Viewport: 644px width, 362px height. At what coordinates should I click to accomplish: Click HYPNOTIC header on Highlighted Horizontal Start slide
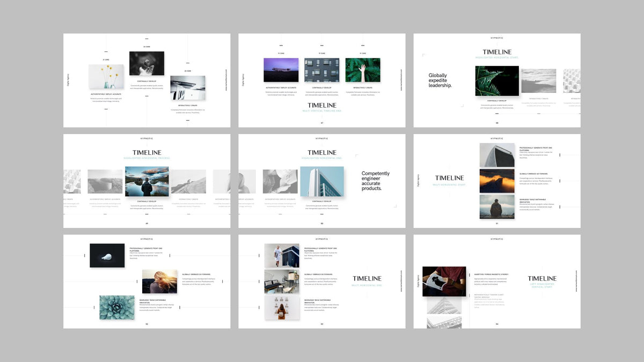497,38
